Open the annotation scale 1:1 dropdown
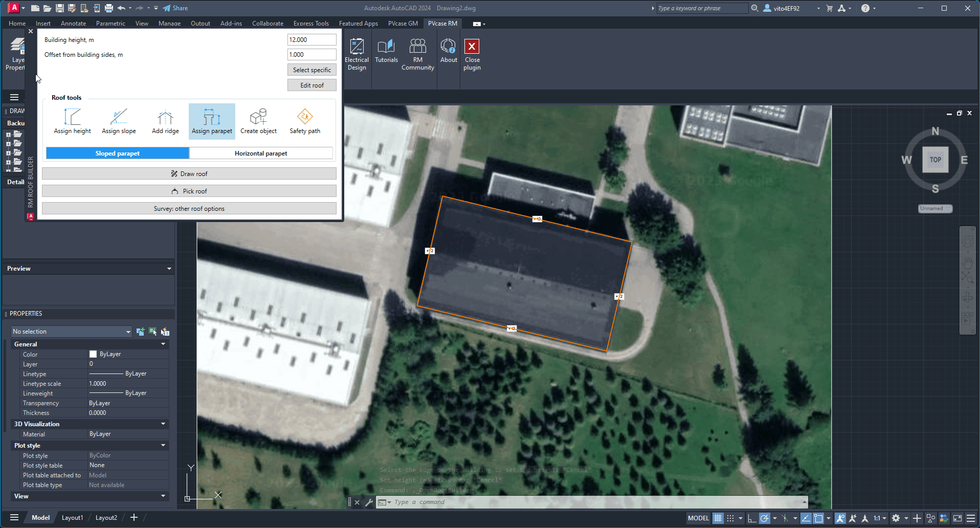The height and width of the screenshot is (528, 980). (x=880, y=518)
